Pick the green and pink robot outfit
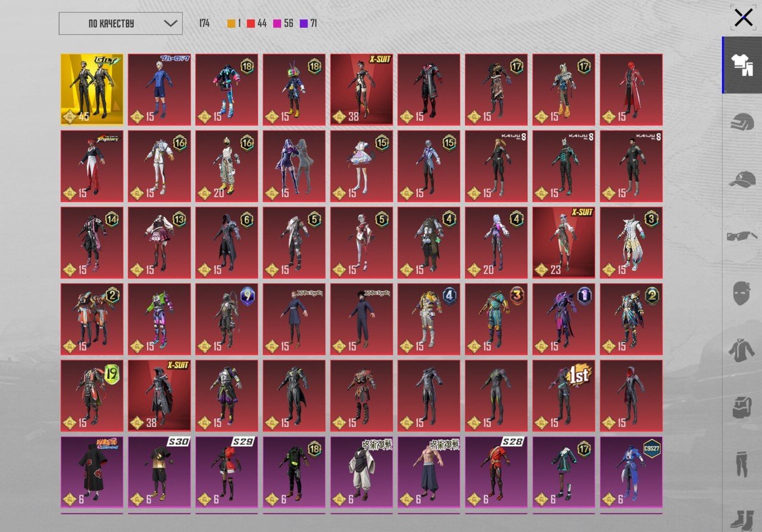This screenshot has width=762, height=532. pos(159,319)
